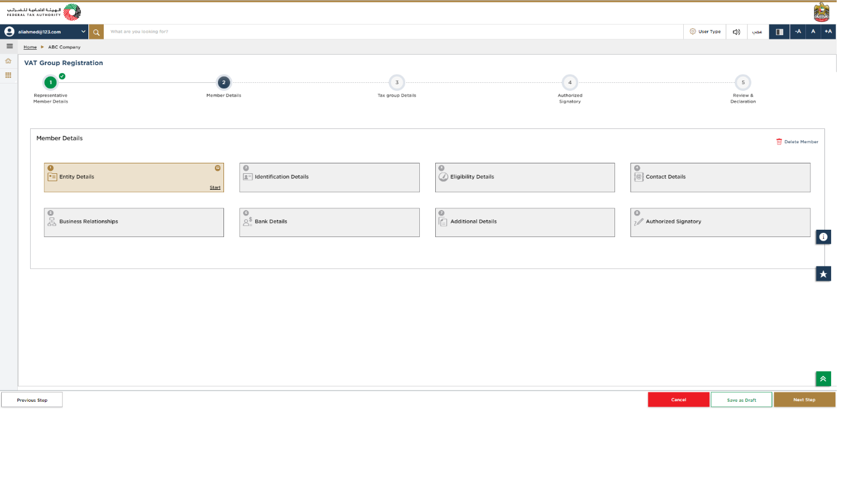Select the Member Details section title
This screenshot has width=868, height=492.
[x=60, y=138]
